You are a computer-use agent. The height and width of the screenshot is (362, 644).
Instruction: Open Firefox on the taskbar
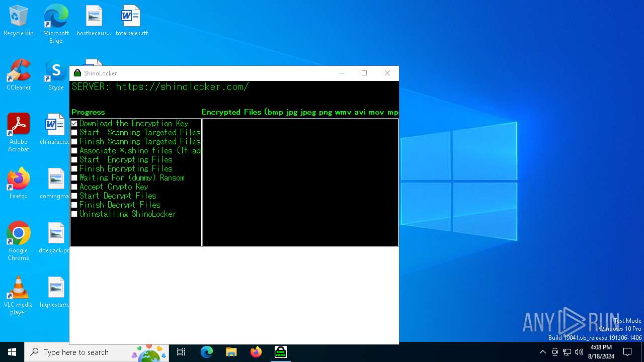(x=256, y=352)
